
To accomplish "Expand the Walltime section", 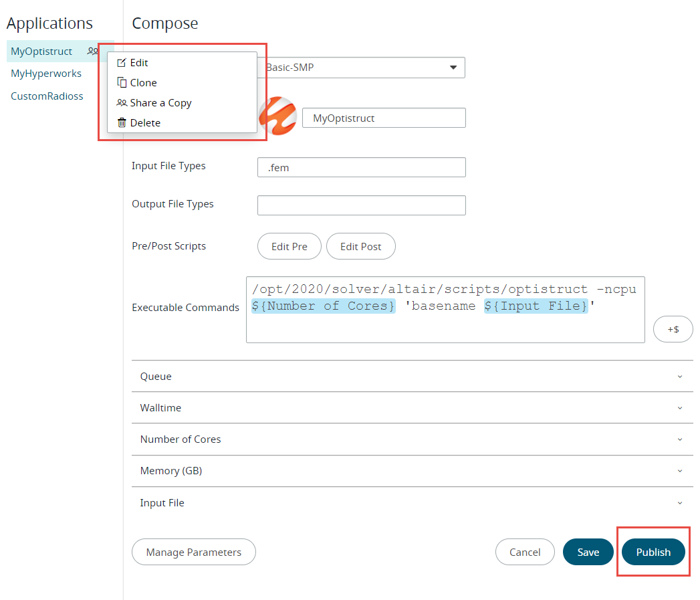I will coord(412,408).
